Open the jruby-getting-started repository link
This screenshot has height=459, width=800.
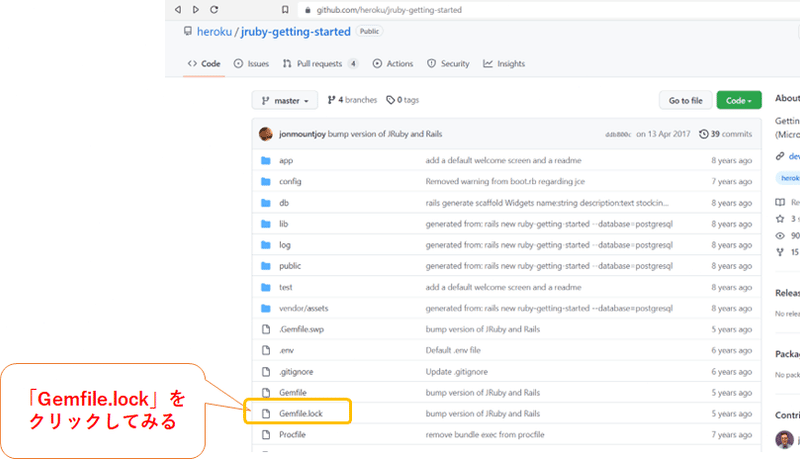[x=296, y=32]
